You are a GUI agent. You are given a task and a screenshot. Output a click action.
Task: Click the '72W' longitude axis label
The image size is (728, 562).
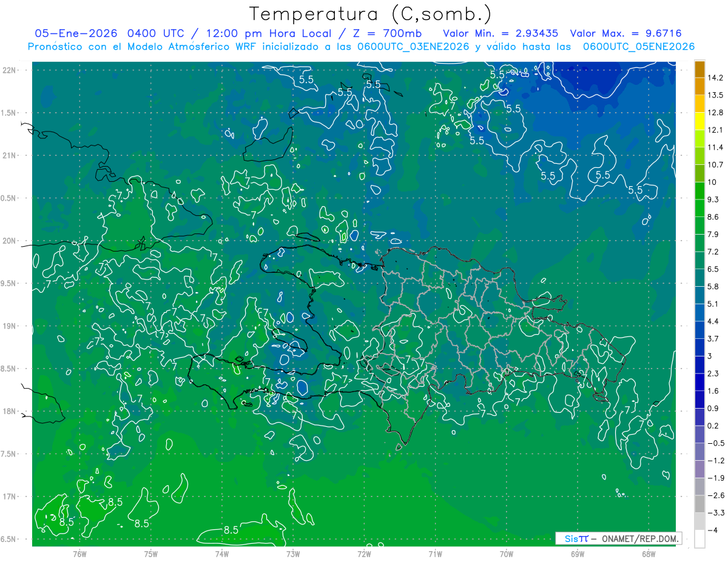(364, 554)
